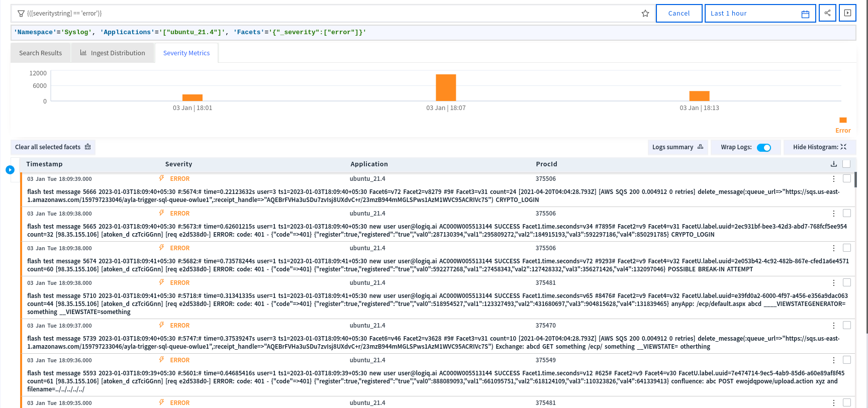
Task: Open three-dot menu for first log row
Action: 834,179
